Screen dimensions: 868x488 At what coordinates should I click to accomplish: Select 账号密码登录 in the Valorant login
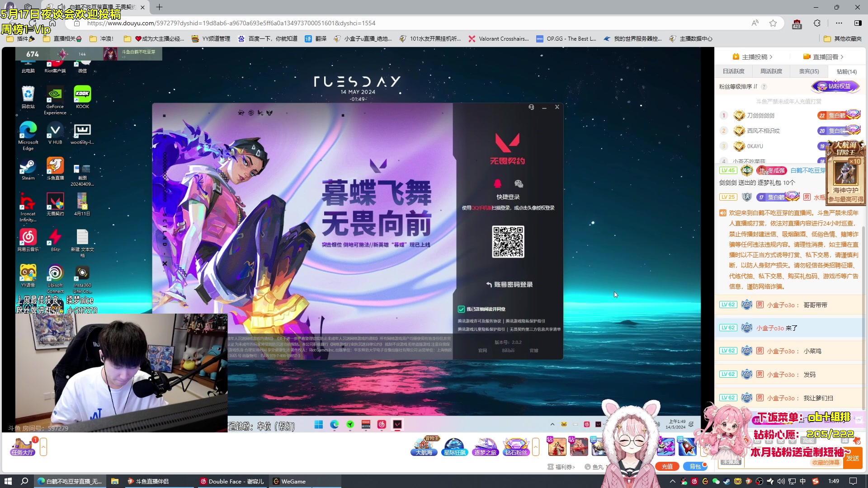pos(510,285)
